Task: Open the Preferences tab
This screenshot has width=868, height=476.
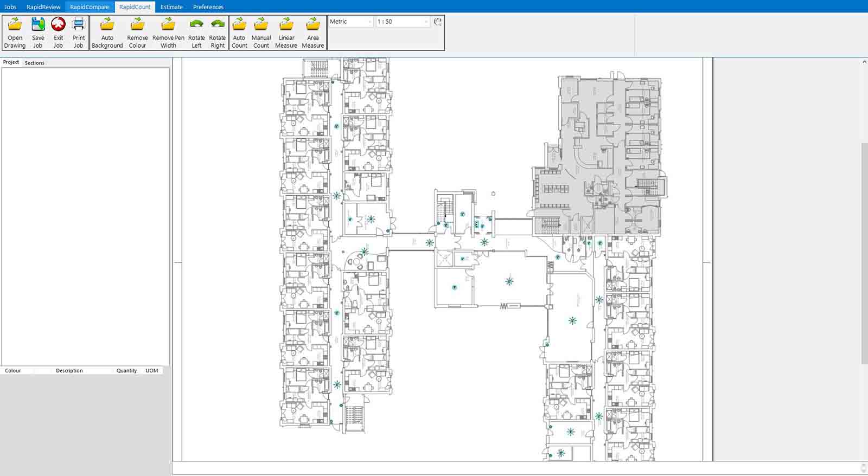Action: (208, 7)
